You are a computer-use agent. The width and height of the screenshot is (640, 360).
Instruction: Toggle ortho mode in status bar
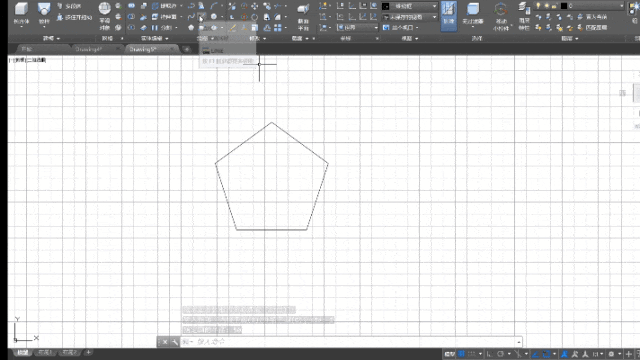(x=489, y=354)
